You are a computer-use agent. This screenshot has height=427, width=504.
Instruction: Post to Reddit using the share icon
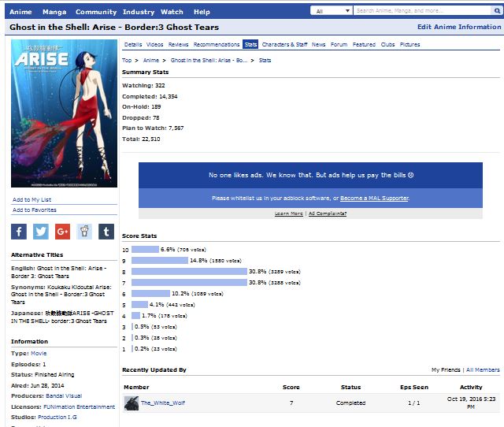[x=84, y=232]
